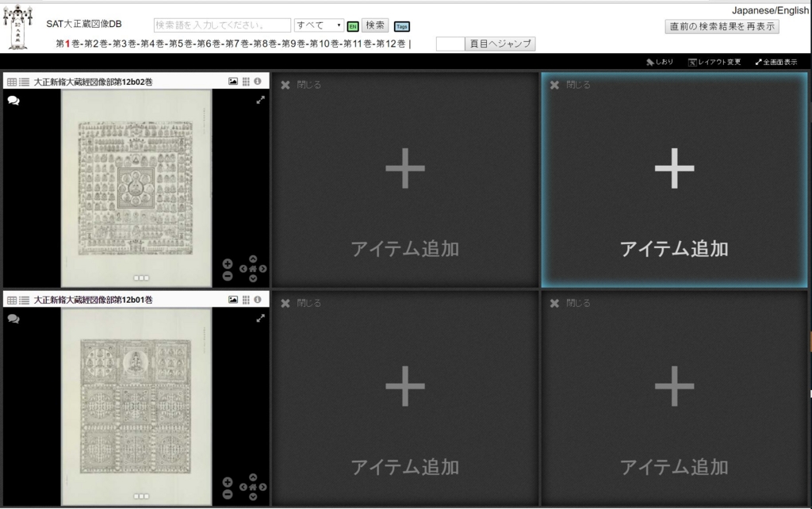Go to volume 第12巻
Screen dimensions: 812x509
[391, 44]
